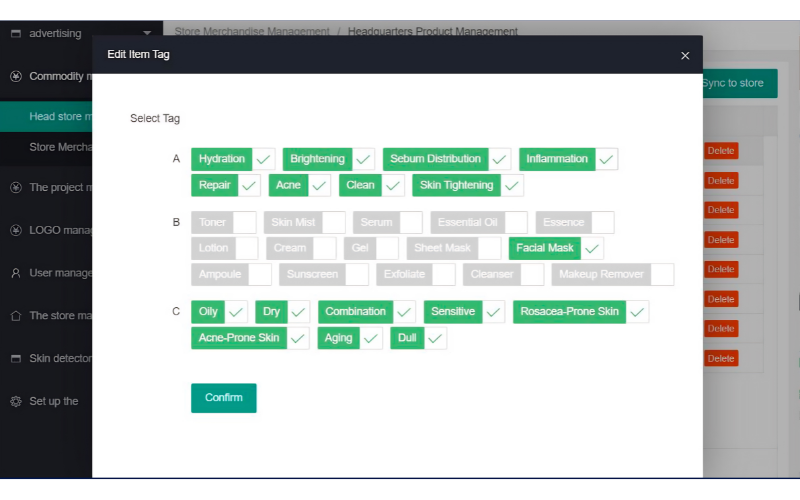
Task: Toggle the Dry skin tag
Action: 283,312
